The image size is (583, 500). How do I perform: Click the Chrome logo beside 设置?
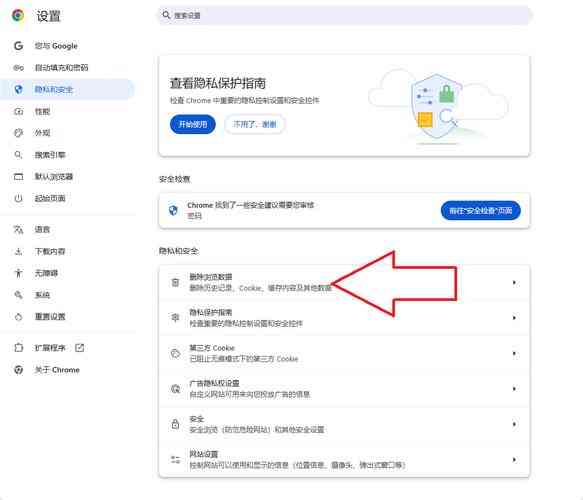(18, 15)
